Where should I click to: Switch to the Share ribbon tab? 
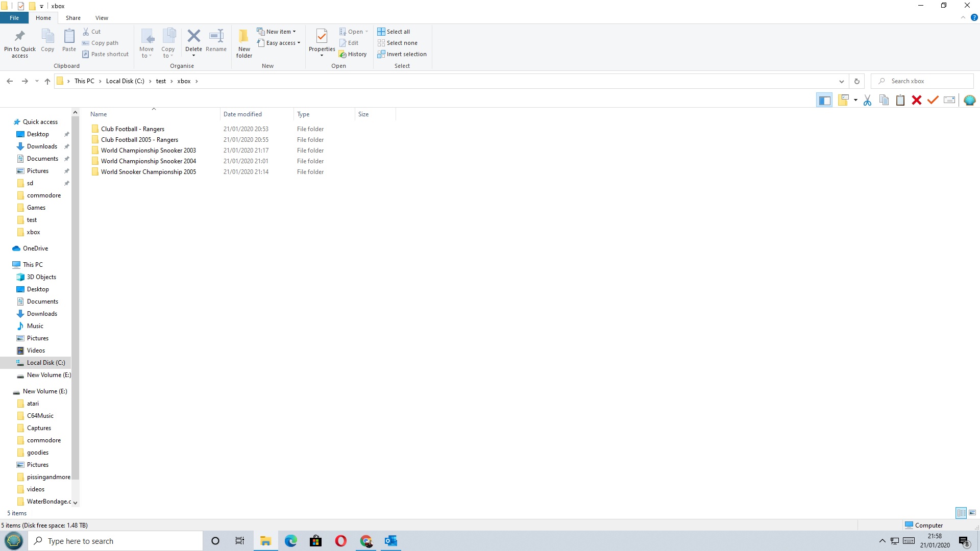[73, 18]
